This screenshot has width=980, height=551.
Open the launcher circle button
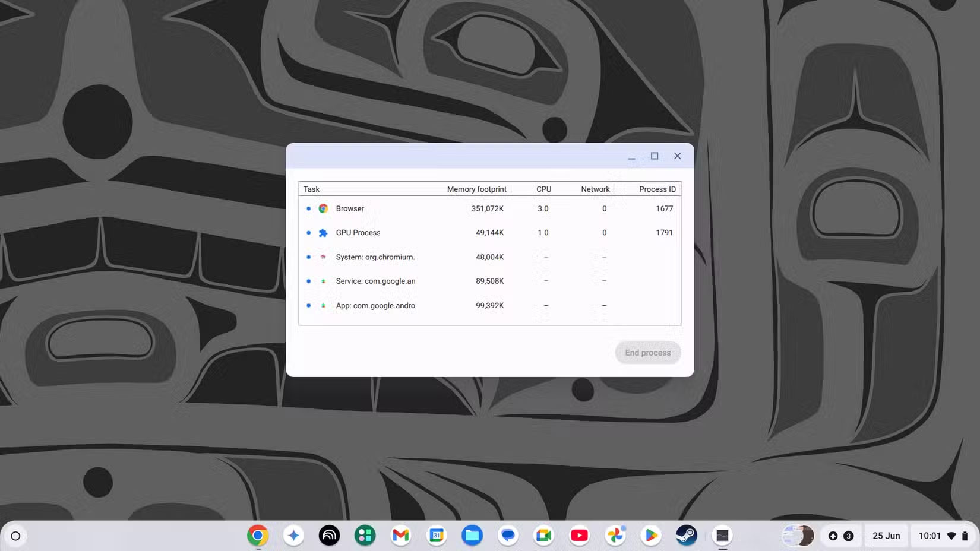(15, 536)
